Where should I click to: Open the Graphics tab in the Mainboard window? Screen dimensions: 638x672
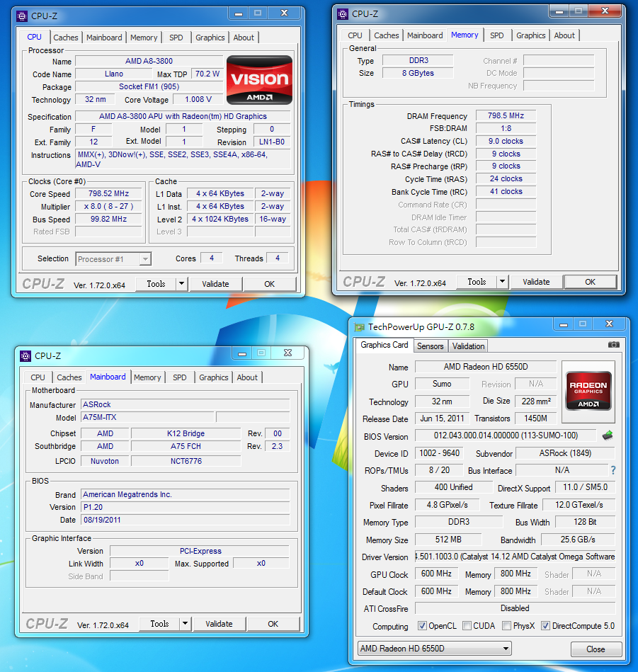(x=213, y=377)
